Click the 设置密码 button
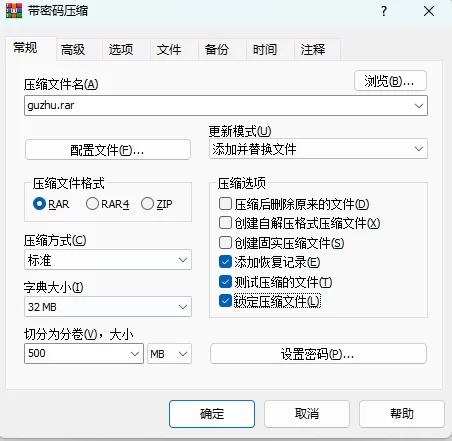The image size is (452, 441). (318, 354)
